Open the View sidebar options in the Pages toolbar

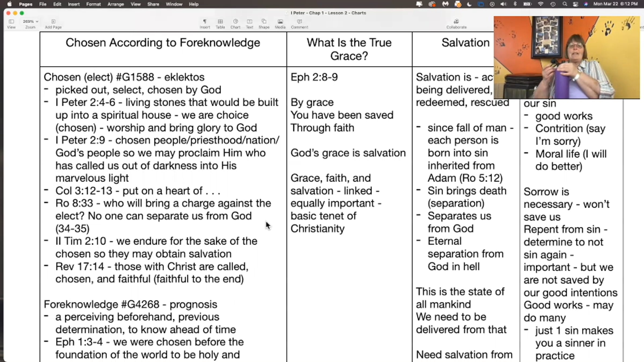11,24
